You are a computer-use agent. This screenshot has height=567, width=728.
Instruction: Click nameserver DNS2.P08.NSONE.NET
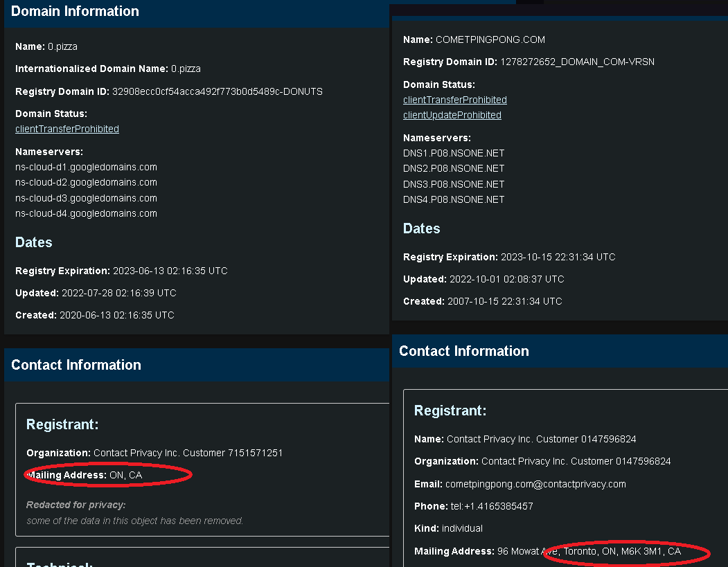click(454, 168)
